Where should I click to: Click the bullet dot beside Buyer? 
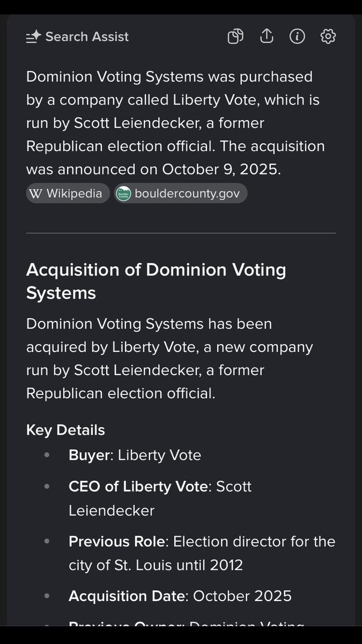[47, 456]
